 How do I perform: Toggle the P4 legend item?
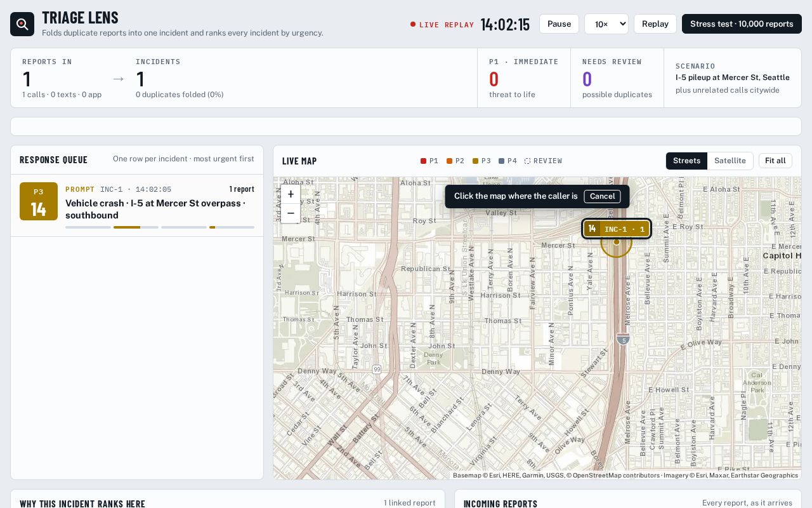click(507, 161)
